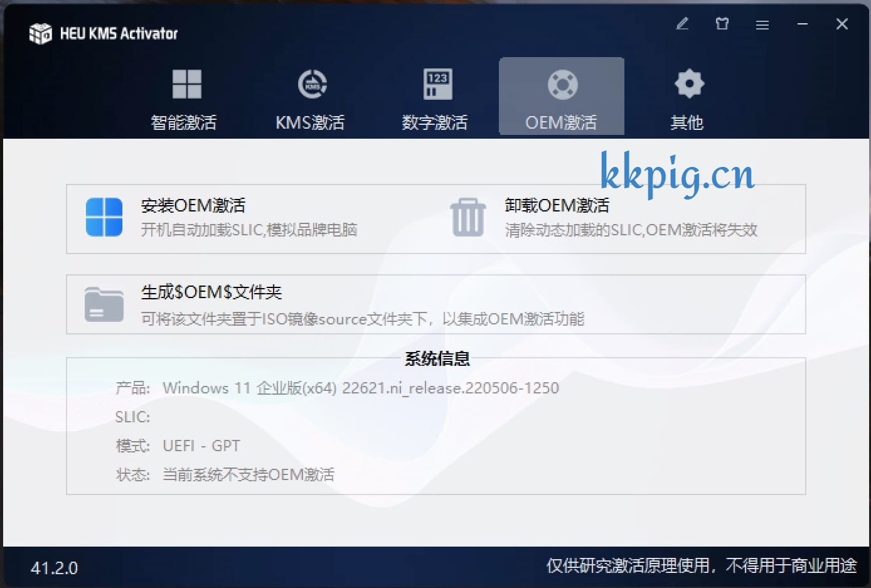The width and height of the screenshot is (871, 588).
Task: Switch to the KMS激活 tab
Action: 311,97
